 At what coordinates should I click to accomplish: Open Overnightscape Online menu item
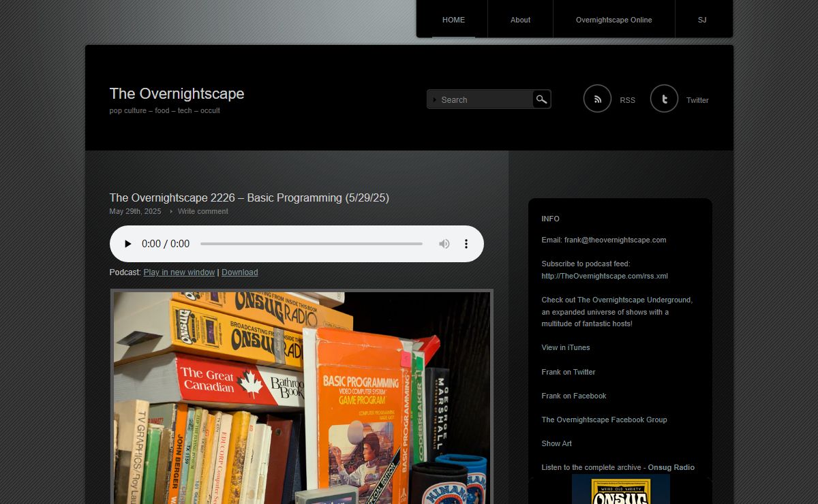[613, 20]
